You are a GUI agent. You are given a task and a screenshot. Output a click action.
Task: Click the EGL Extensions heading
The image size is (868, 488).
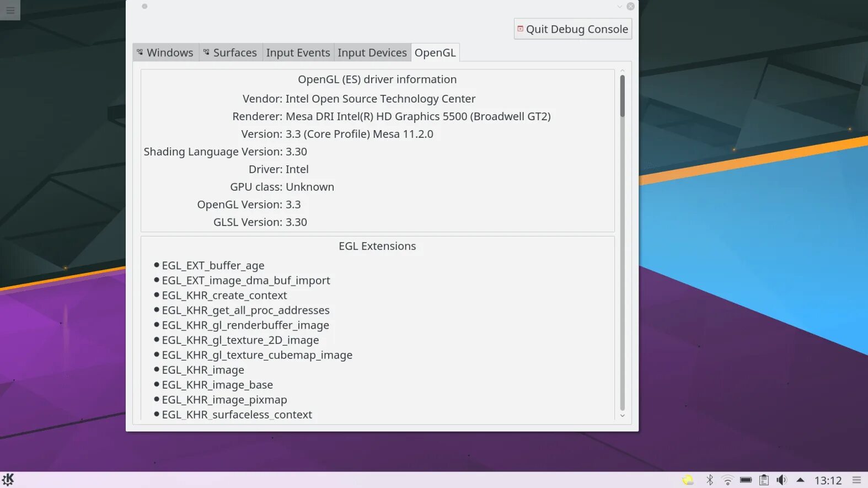coord(377,246)
